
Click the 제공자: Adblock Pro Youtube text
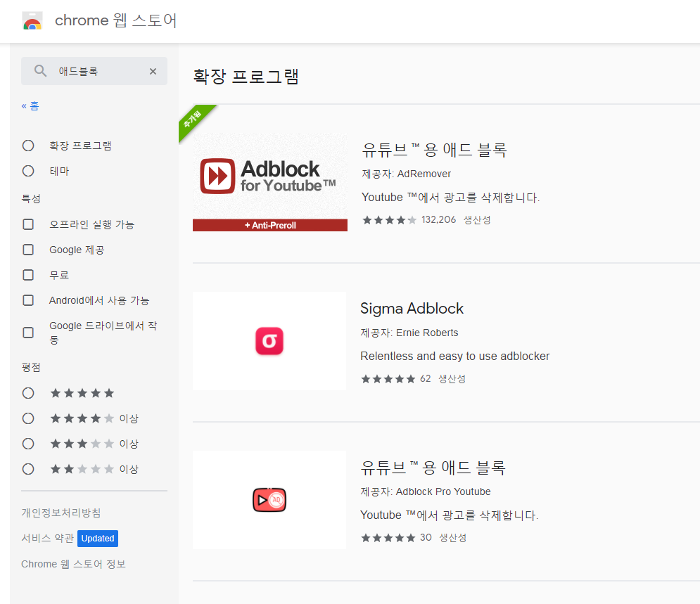tap(426, 491)
